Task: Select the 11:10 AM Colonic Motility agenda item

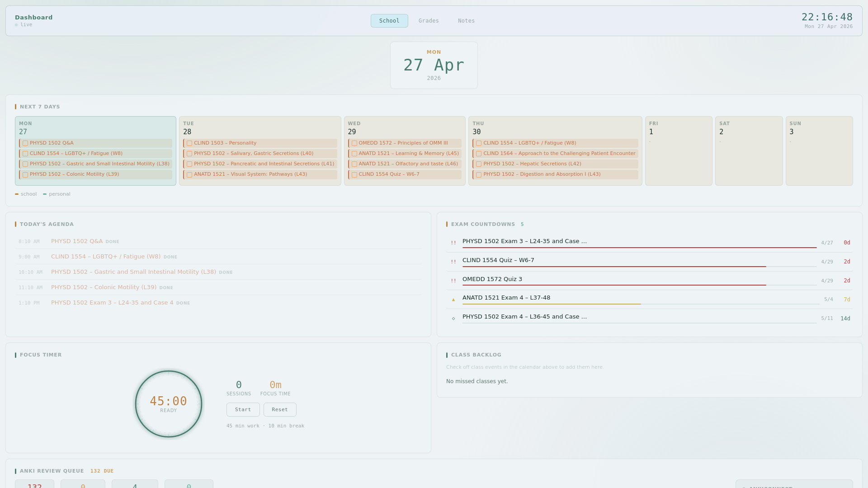Action: 218,287
